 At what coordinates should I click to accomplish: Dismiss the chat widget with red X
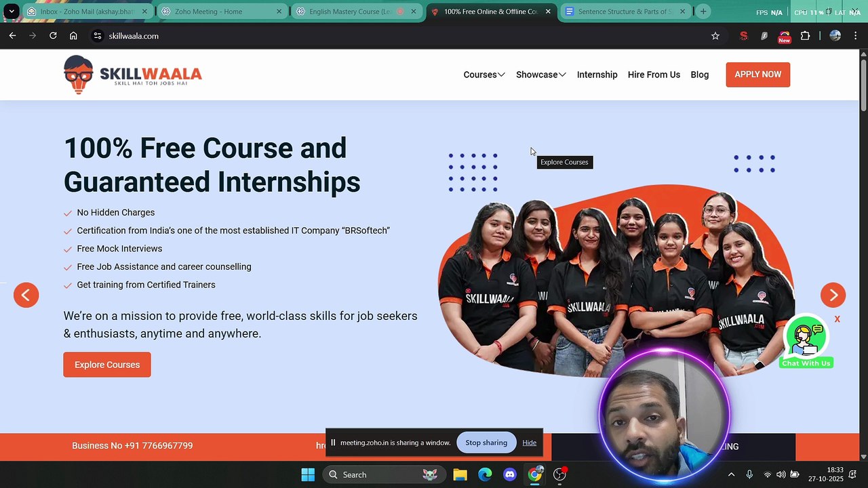(837, 319)
